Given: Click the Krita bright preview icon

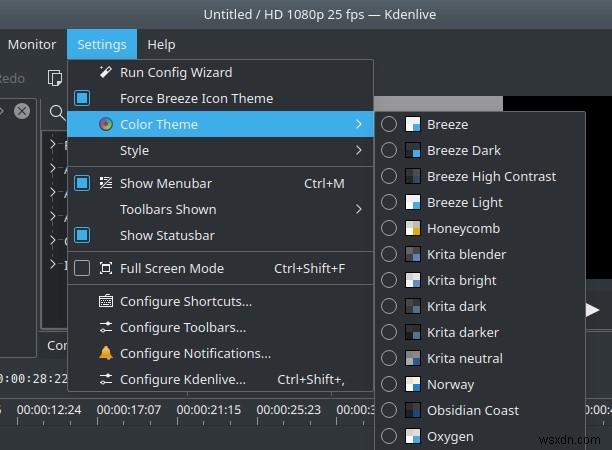Looking at the screenshot, I should pyautogui.click(x=413, y=280).
